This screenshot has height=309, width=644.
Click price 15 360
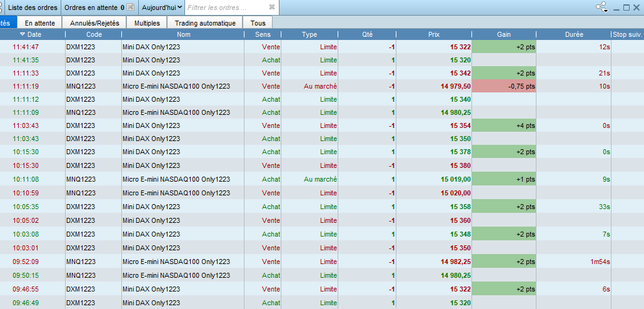pos(460,220)
